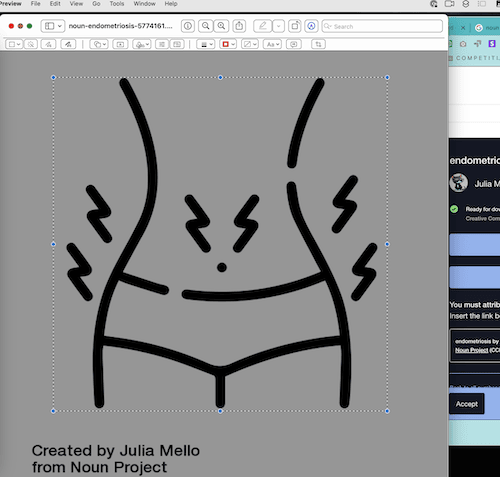500x477 pixels.
Task: Open the Preview app menu
Action: 10,4
